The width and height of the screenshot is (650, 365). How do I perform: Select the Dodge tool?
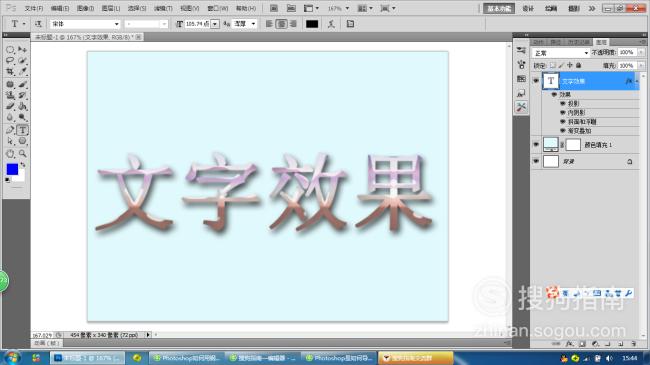(22, 117)
